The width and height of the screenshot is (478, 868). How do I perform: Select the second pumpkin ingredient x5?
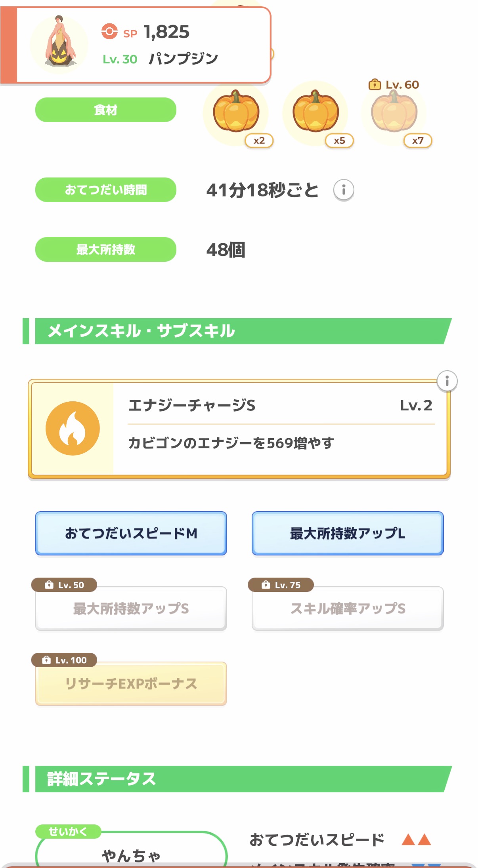[315, 114]
